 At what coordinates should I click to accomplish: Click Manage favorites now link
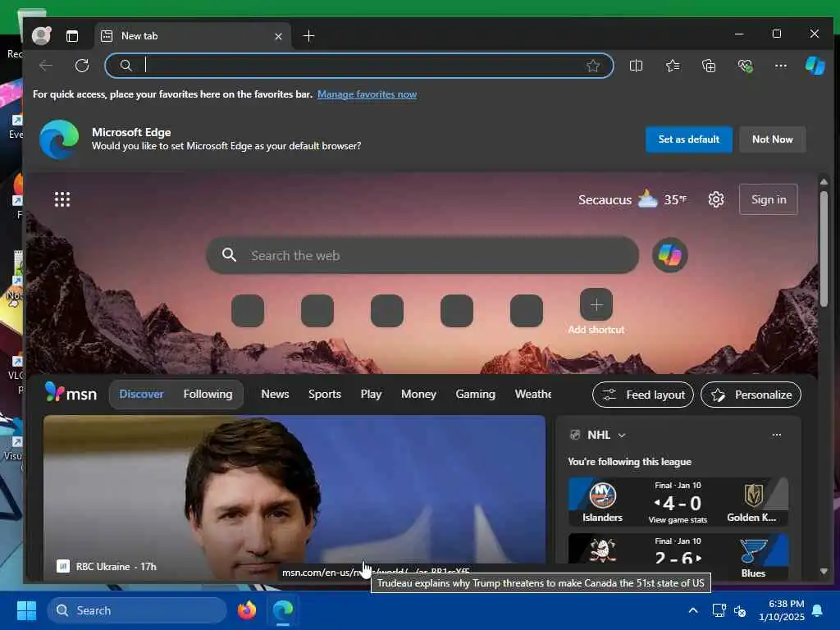coord(367,94)
